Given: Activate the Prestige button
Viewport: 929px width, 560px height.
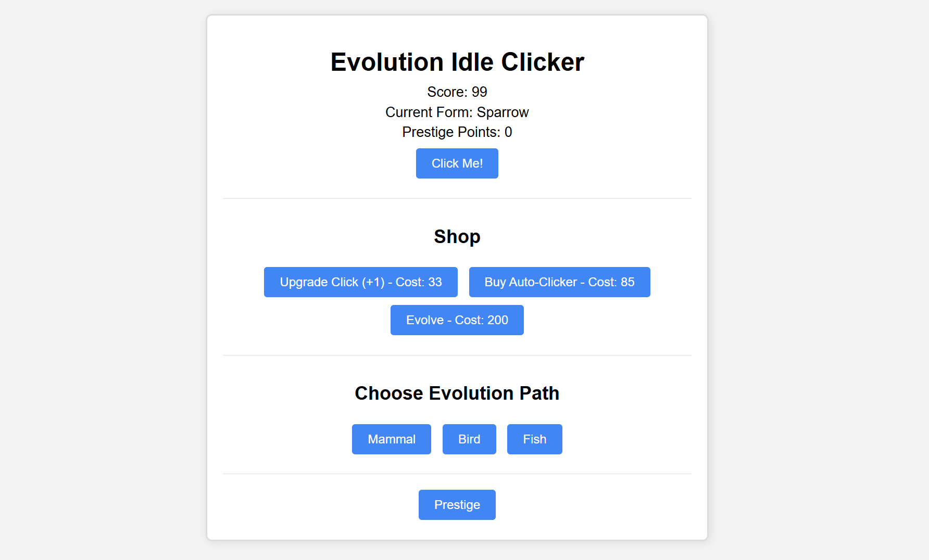Looking at the screenshot, I should (x=457, y=504).
